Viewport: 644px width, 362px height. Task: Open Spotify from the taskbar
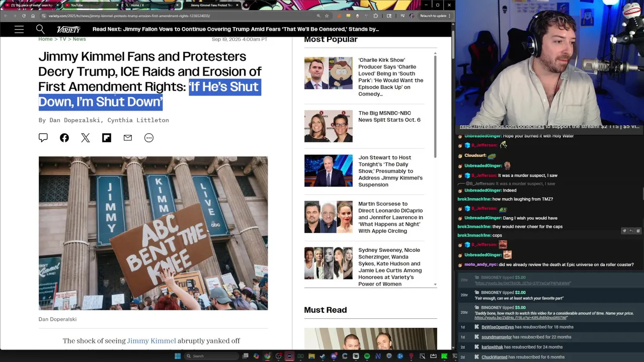pyautogui.click(x=367, y=356)
